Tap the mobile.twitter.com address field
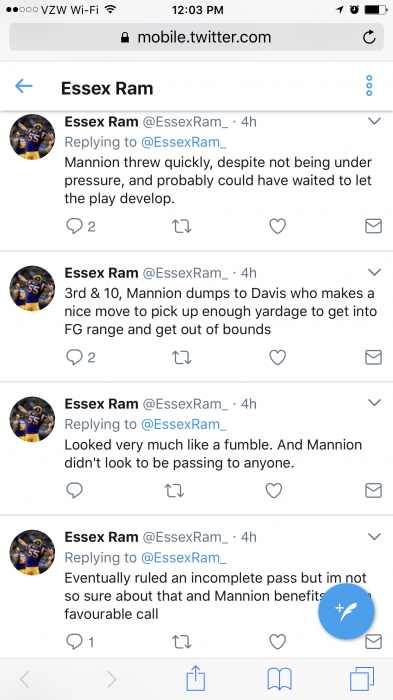Image resolution: width=393 pixels, height=700 pixels. 196,37
